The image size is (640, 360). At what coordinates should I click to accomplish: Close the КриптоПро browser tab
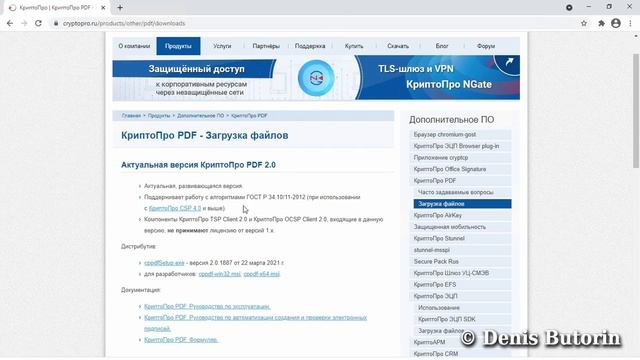tap(103, 8)
